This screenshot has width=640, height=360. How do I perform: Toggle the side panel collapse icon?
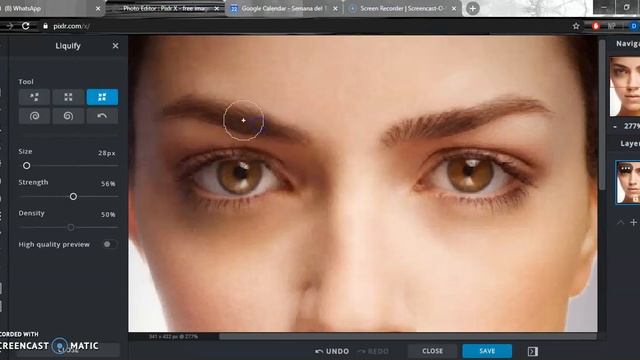click(533, 351)
